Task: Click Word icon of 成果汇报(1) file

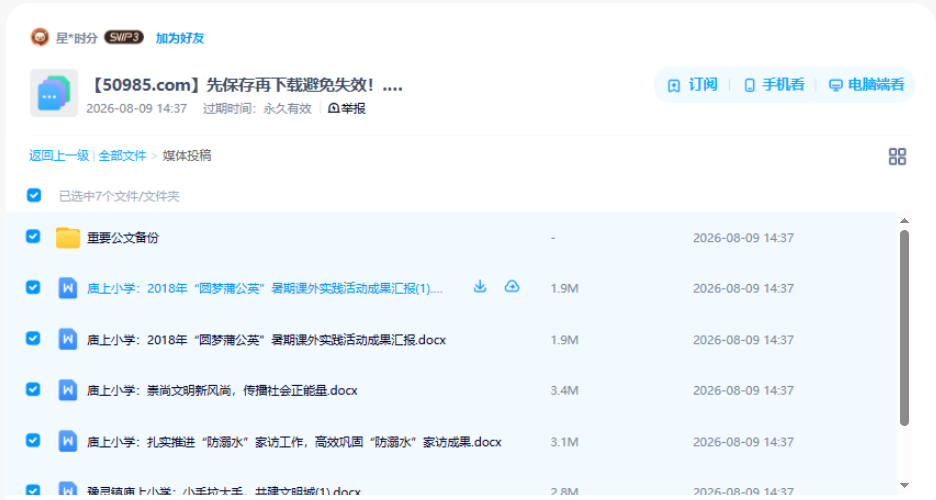Action: click(67, 288)
